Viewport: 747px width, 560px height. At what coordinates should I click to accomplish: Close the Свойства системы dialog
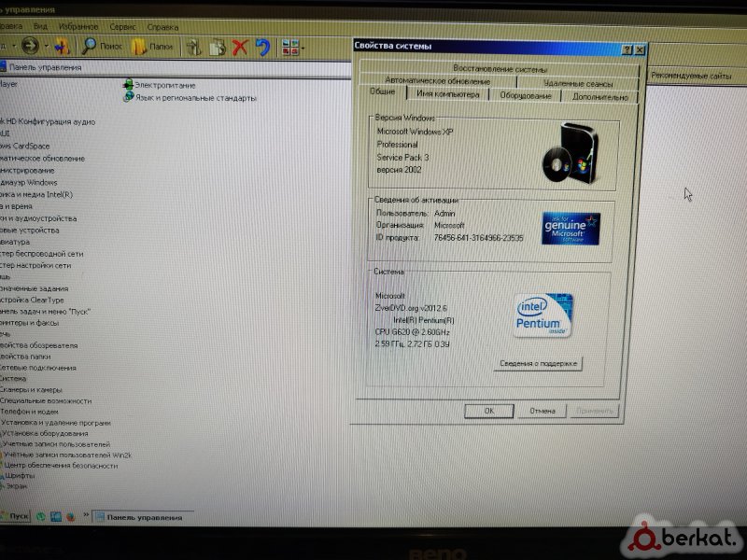coord(640,49)
